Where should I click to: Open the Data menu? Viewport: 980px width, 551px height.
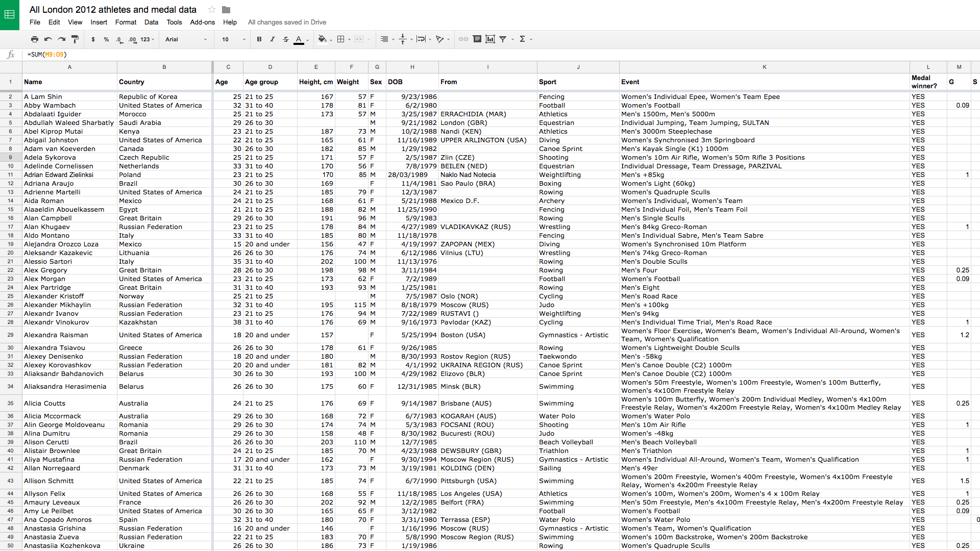pyautogui.click(x=151, y=22)
